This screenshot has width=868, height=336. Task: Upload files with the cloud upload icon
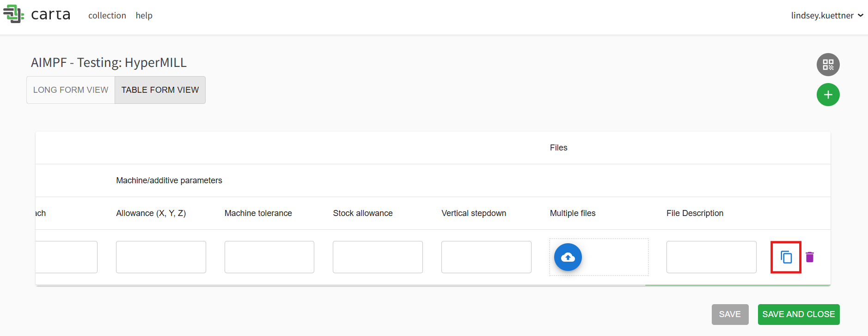point(568,257)
